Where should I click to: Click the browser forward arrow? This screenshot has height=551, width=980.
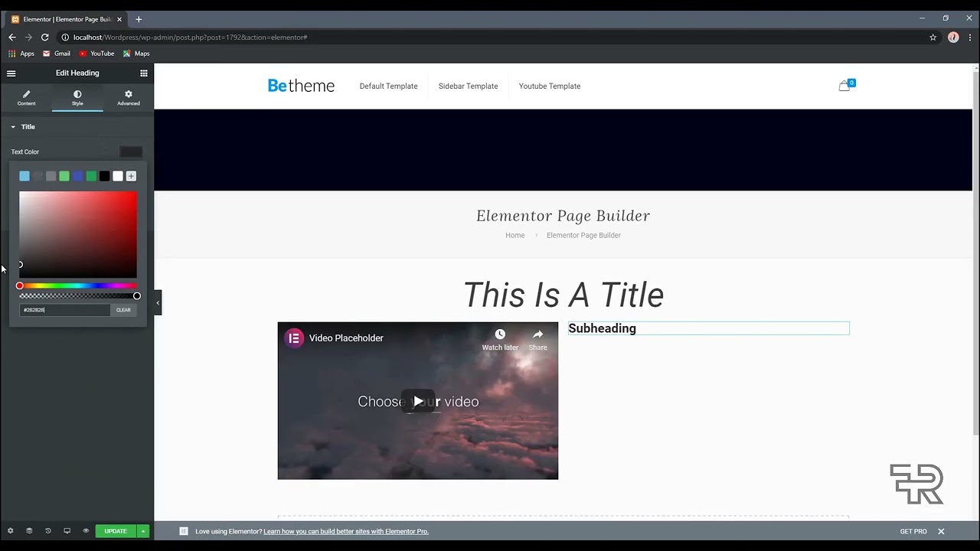point(28,37)
